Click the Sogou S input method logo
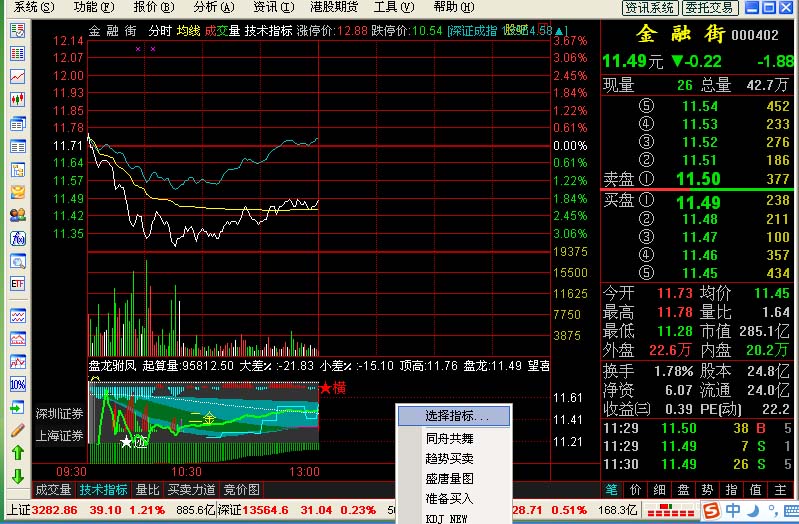This screenshot has width=799, height=524. 711,511
